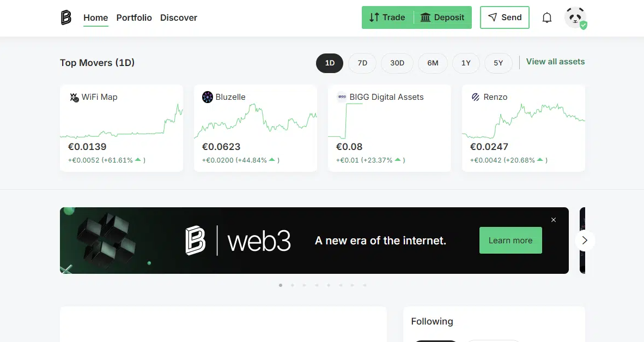Viewport: 644px width, 342px height.
Task: Open the Portfolio page
Action: coord(134,17)
